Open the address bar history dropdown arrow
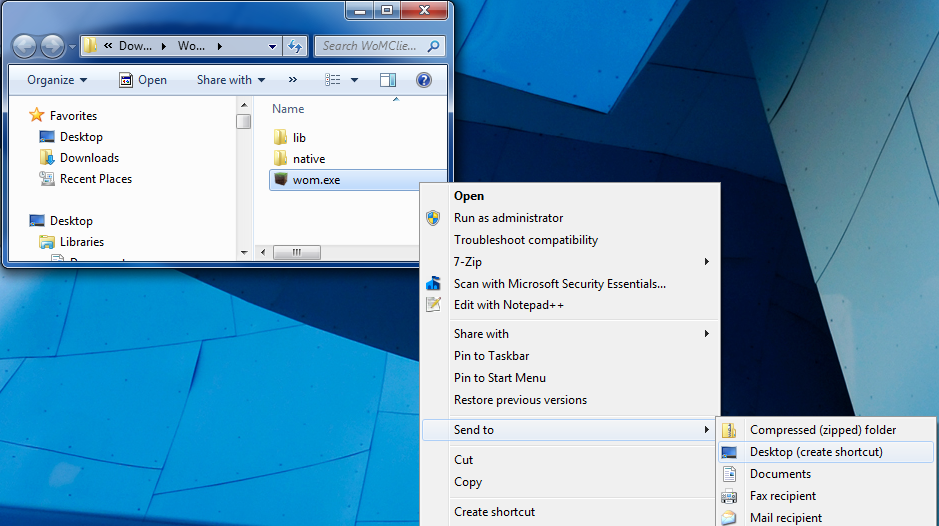This screenshot has width=939, height=526. 272,46
